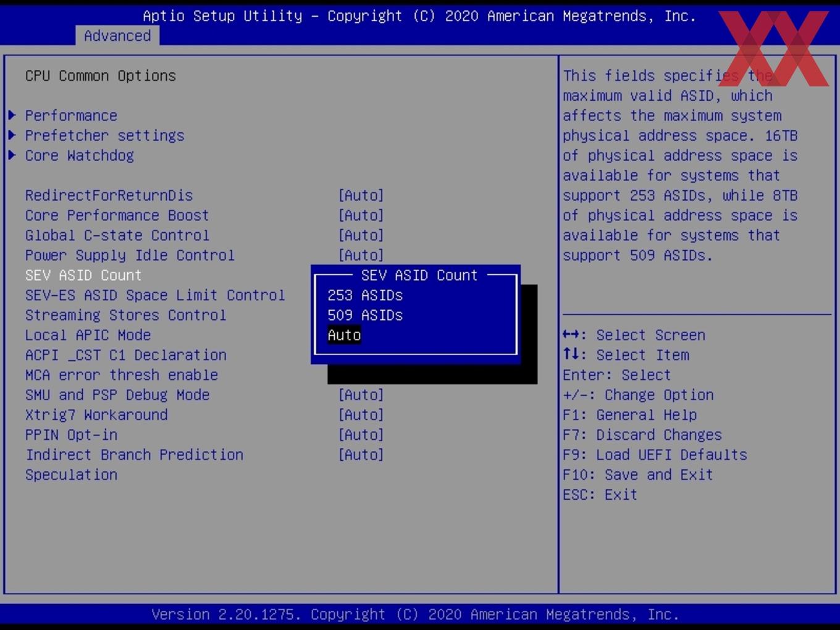Screen dimensions: 840x630
Task: Open Global C-state Control value
Action: (361, 235)
